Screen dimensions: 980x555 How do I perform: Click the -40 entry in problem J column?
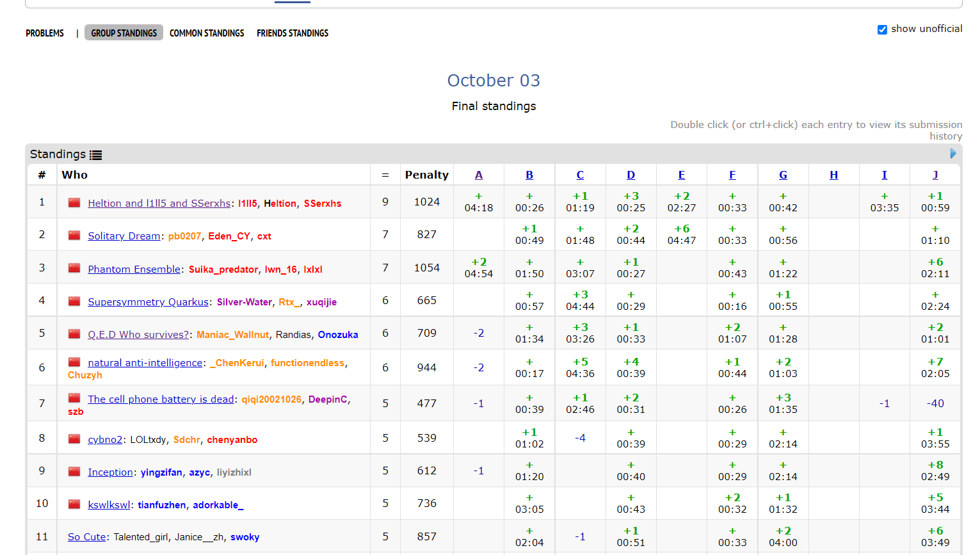pyautogui.click(x=935, y=403)
